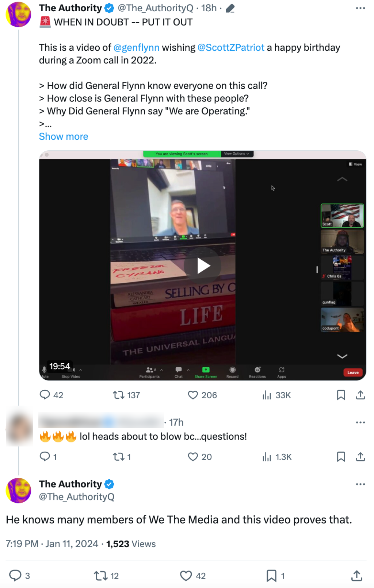Click the Show more link
This screenshot has height=588, width=374.
pos(63,136)
